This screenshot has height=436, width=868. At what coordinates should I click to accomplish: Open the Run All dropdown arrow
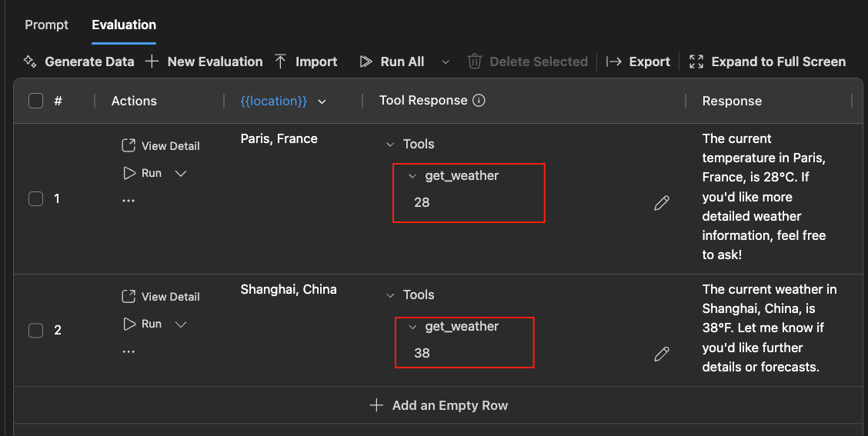point(445,62)
